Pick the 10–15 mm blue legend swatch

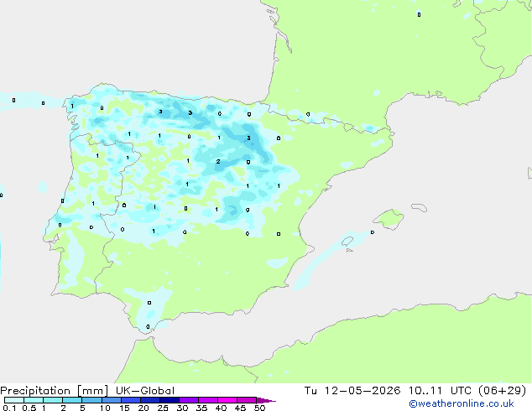tap(111, 400)
